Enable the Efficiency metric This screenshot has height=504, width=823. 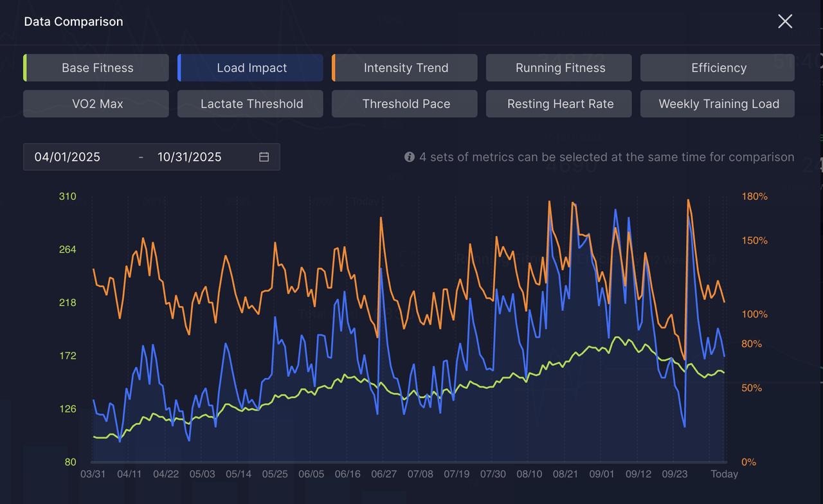[x=718, y=67]
